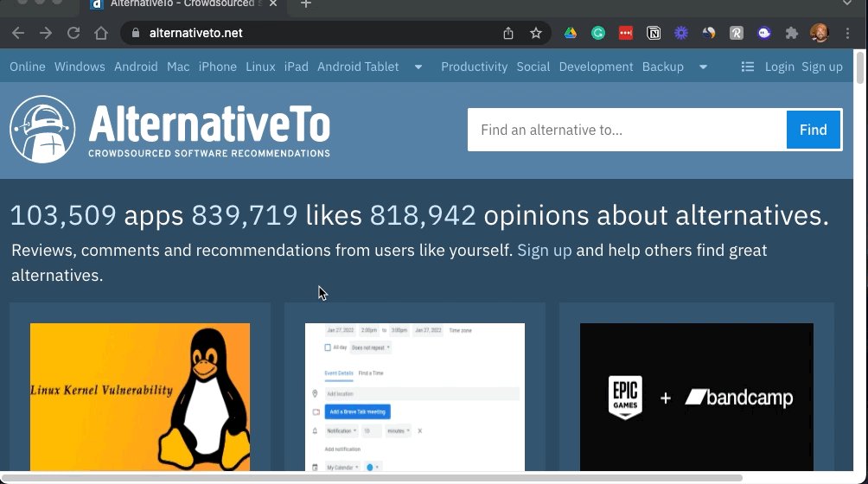Viewport: 868px width, 484px height.
Task: Go back with the browser back arrow
Action: coord(18,33)
